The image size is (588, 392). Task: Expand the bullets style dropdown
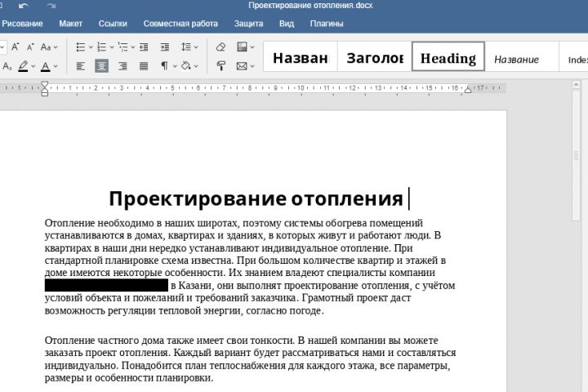pos(91,47)
